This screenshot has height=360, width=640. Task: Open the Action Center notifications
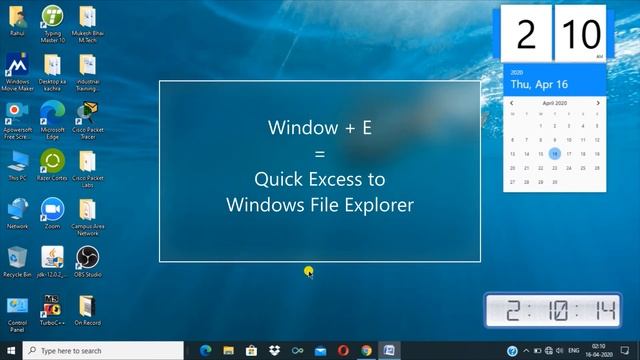click(624, 351)
